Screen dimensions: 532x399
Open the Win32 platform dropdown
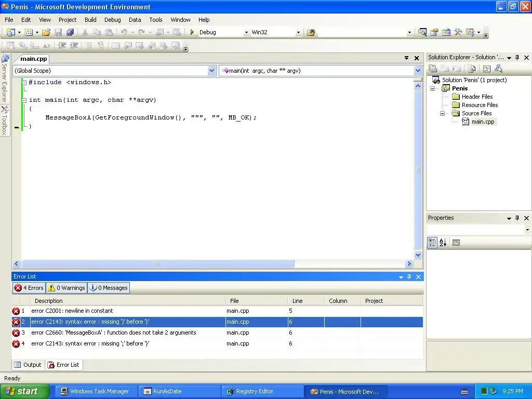298,32
